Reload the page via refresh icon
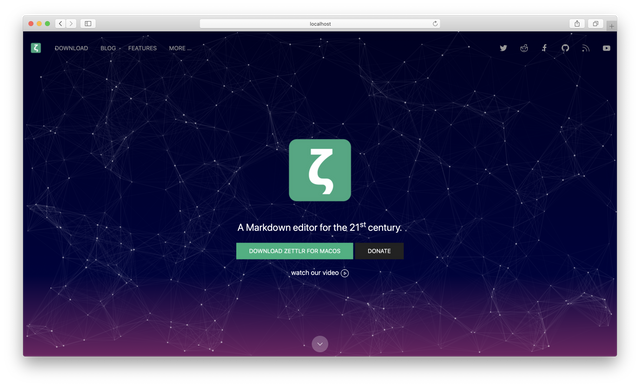Viewport: 640px width, 387px height. click(x=435, y=23)
